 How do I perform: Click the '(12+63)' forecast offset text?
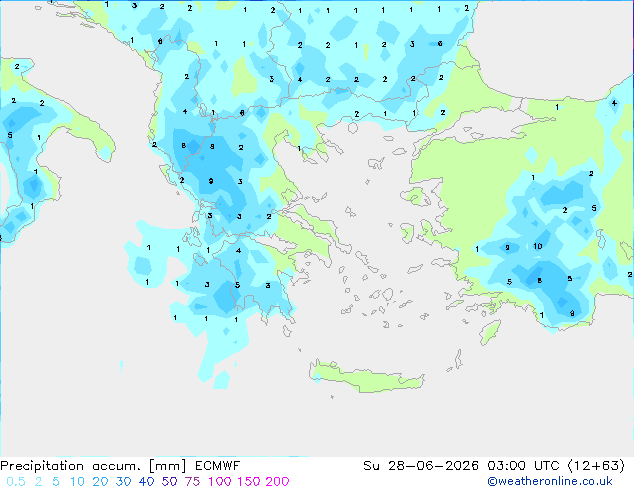596,466
